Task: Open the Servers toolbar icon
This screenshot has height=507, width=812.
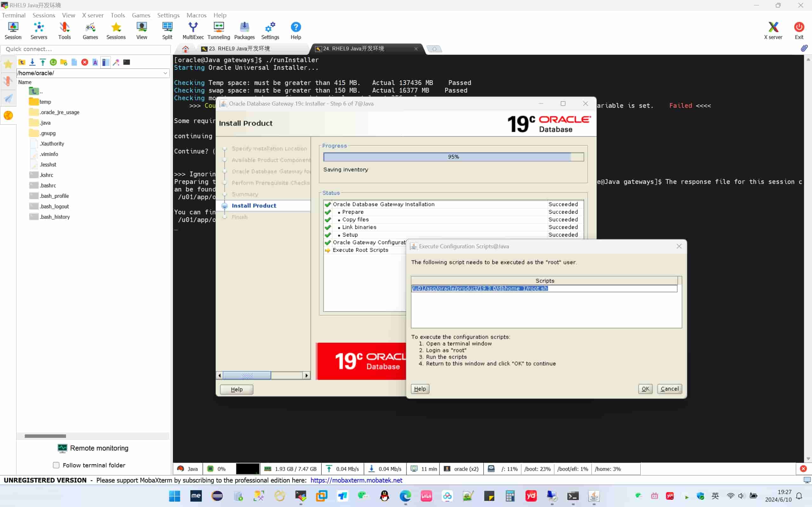Action: 39,30
